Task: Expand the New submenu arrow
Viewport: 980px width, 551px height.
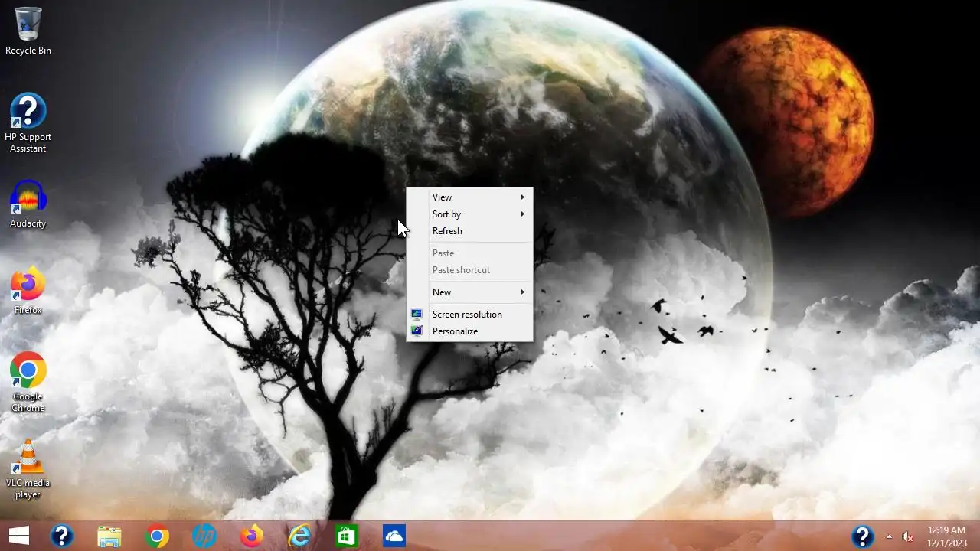Action: (523, 292)
